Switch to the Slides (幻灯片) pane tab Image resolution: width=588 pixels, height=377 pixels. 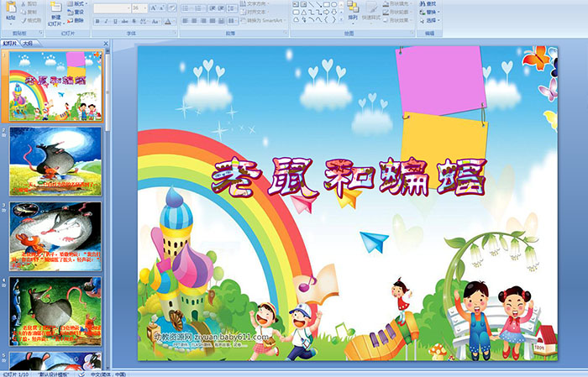(10, 44)
